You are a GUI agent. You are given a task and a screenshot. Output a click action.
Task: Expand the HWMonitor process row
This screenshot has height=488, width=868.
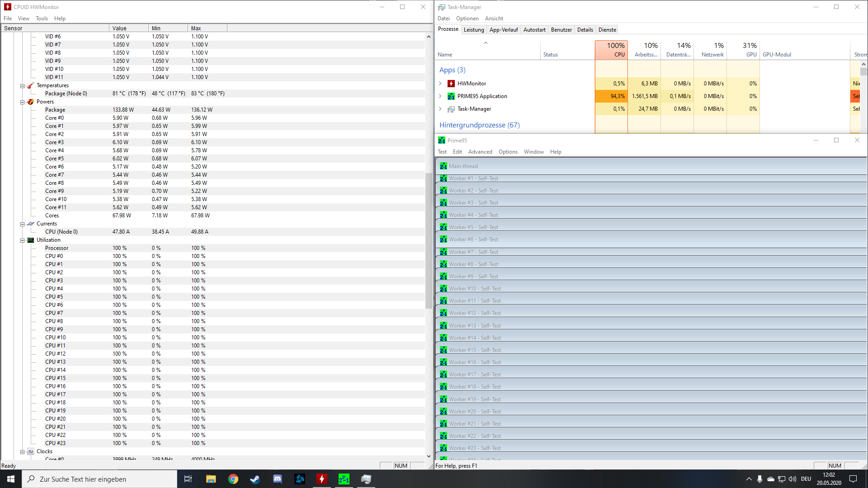[440, 84]
